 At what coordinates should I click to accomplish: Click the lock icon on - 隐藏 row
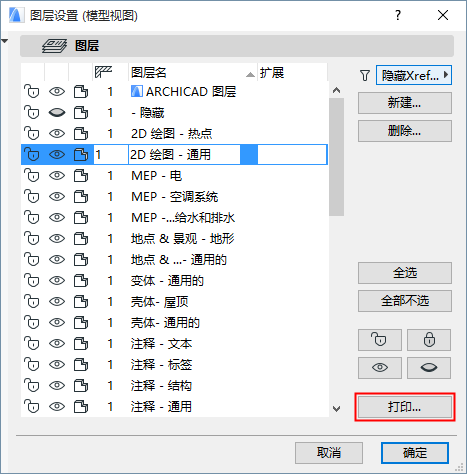32,112
